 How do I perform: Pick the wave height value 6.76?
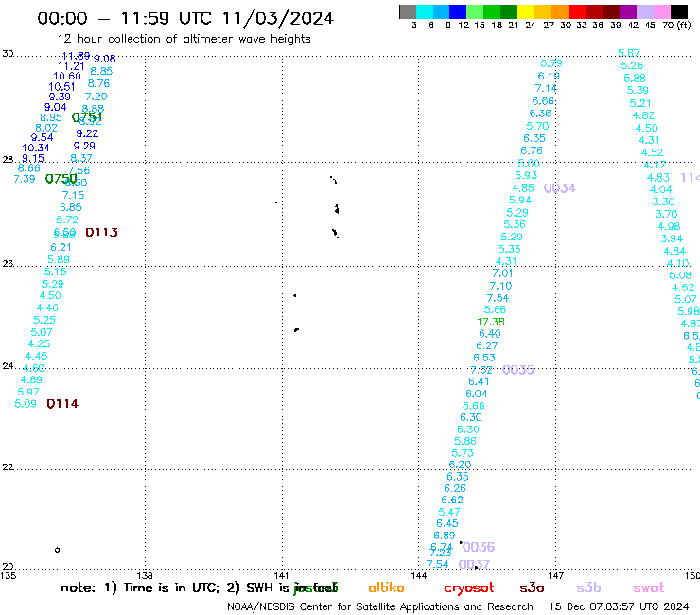532,150
